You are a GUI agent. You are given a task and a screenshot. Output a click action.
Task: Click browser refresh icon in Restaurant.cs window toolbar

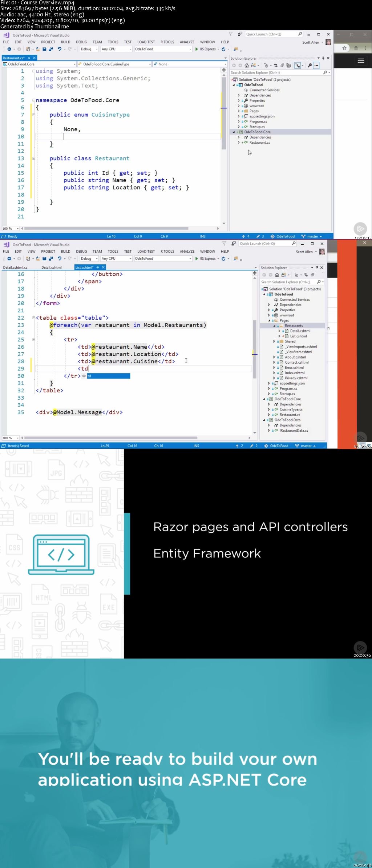click(x=223, y=49)
